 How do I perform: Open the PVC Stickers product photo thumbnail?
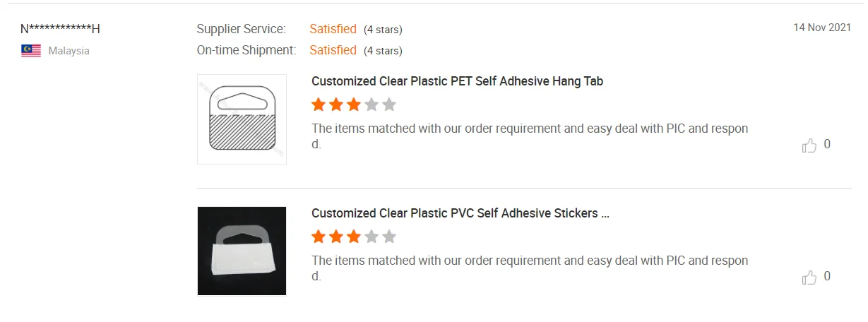coord(242,251)
